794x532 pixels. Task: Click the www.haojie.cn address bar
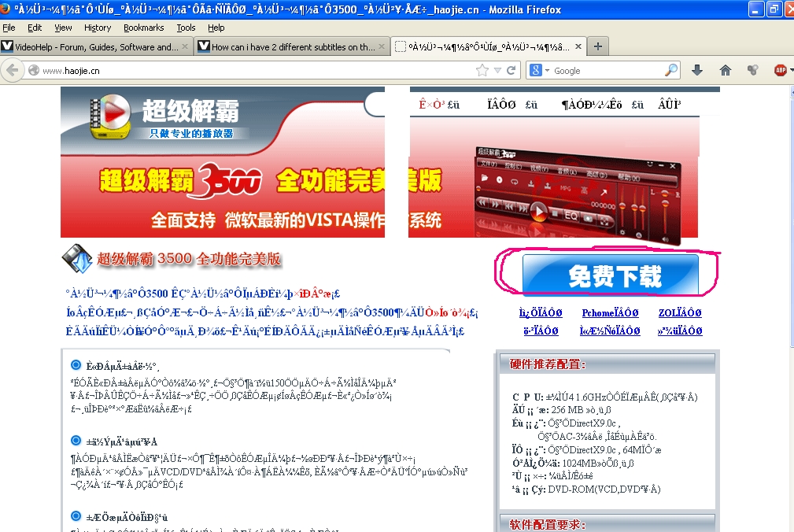tap(253, 70)
